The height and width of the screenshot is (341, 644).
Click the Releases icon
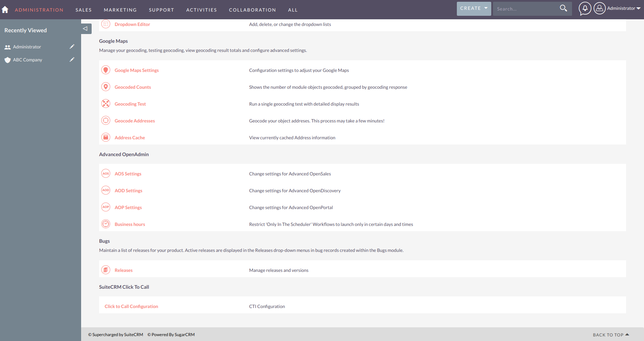pyautogui.click(x=106, y=270)
